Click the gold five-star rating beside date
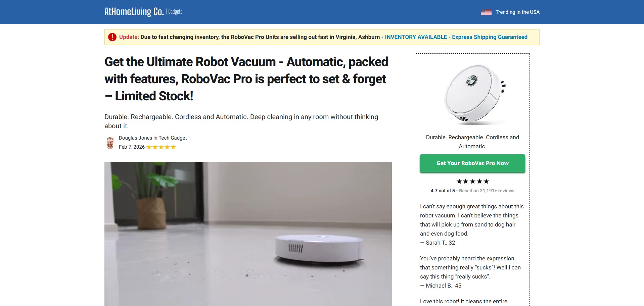Viewport: 644px width, 306px height. [161, 147]
